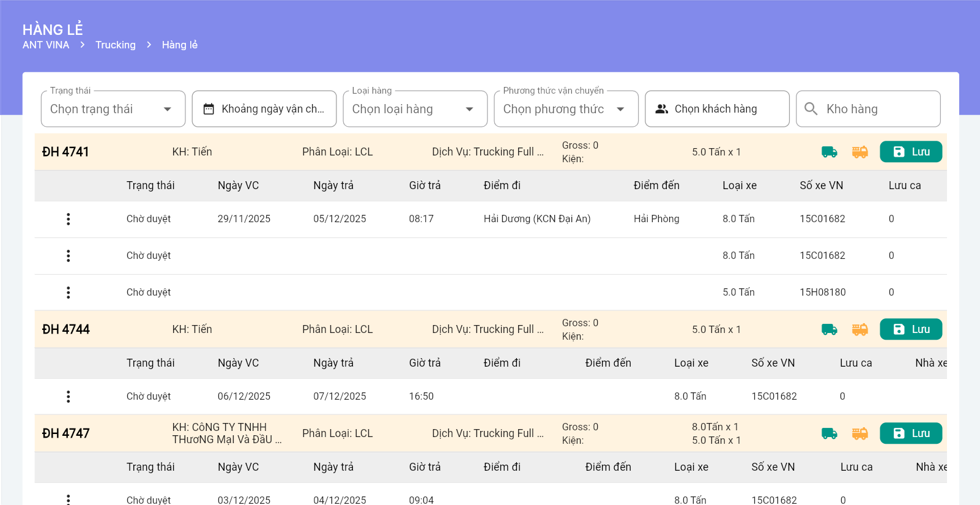Open the transport date range picker
The image size is (980, 505).
(x=264, y=109)
